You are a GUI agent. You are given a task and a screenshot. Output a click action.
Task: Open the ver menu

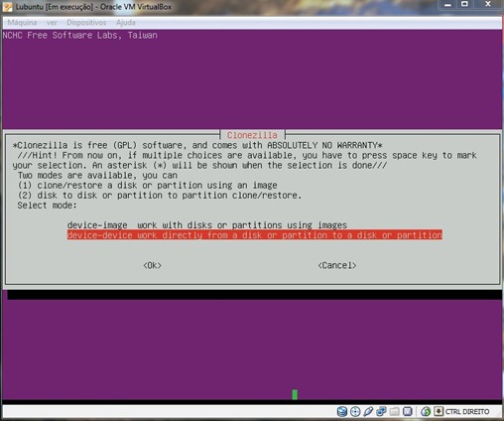(x=52, y=23)
